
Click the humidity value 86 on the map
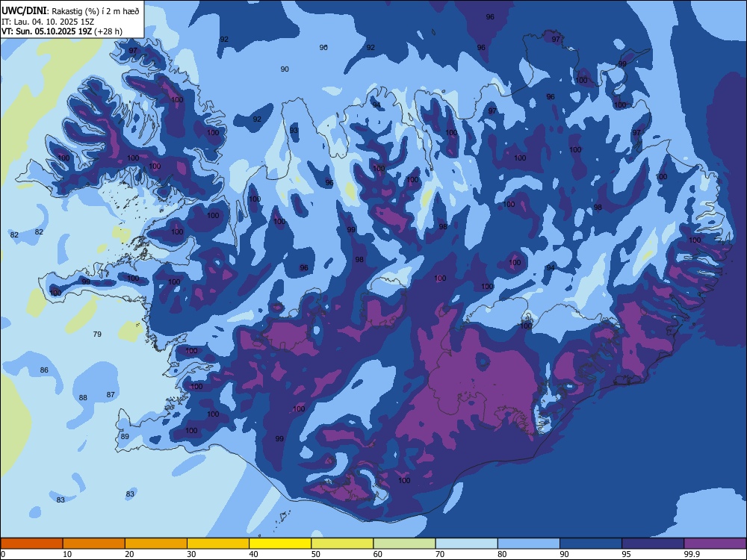pos(44,370)
